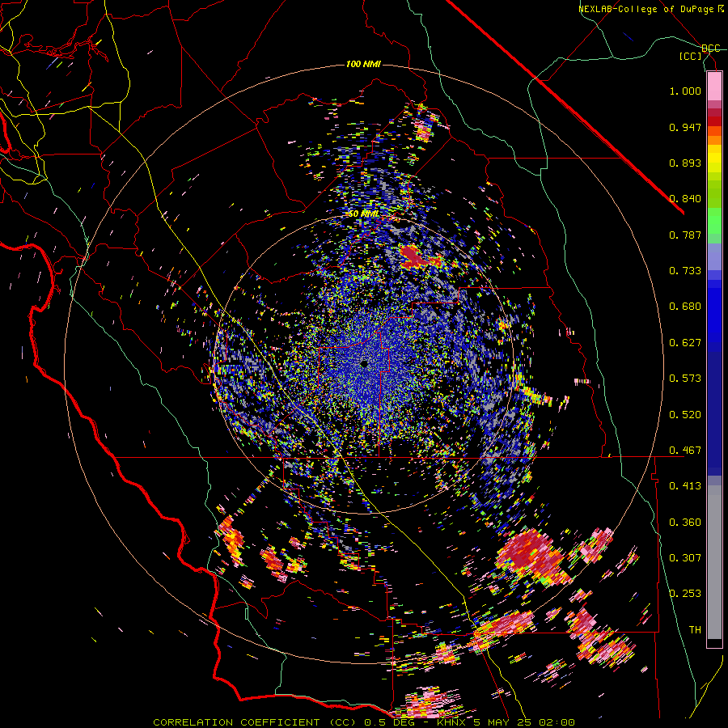Click the 0.360 color scale value
Image resolution: width=728 pixels, height=728 pixels.
point(685,523)
